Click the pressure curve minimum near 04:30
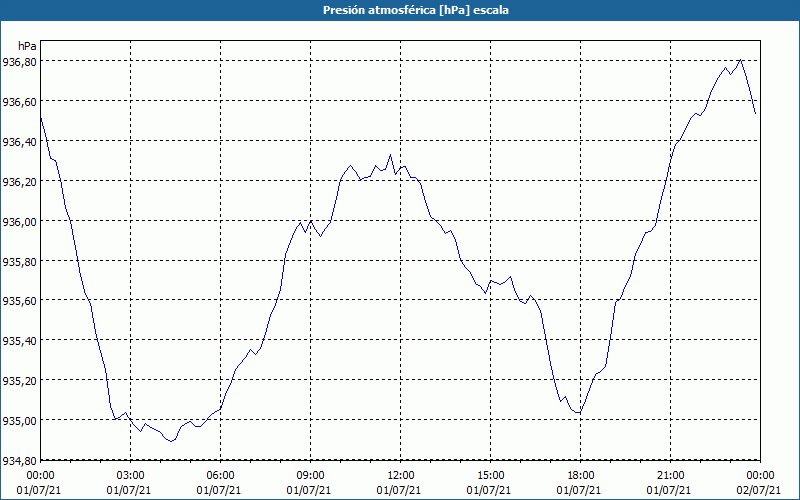 171,441
